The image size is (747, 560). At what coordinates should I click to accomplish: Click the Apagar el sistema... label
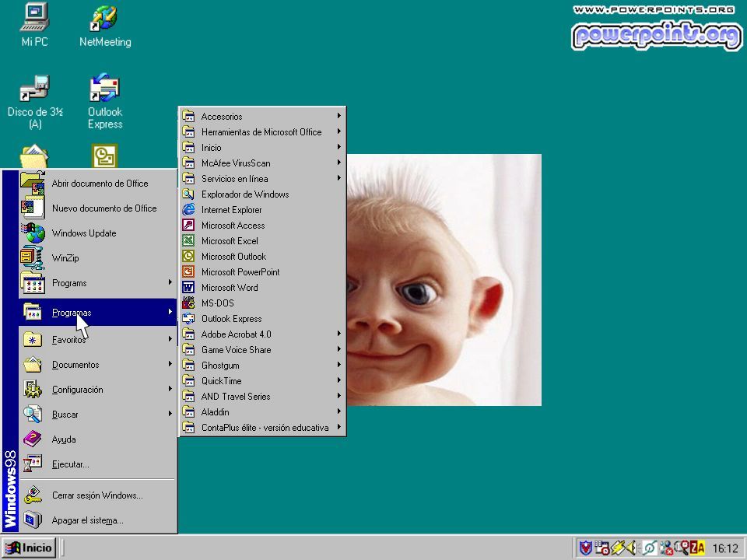tap(88, 520)
